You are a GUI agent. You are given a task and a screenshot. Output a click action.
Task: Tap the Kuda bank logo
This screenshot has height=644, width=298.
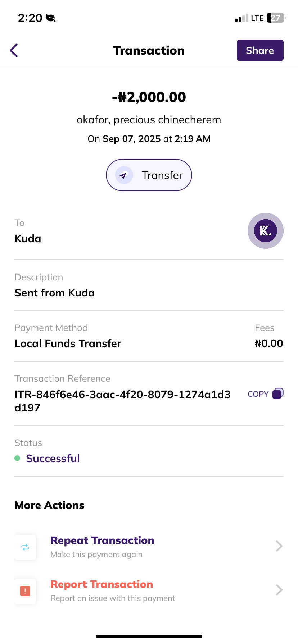(x=265, y=231)
